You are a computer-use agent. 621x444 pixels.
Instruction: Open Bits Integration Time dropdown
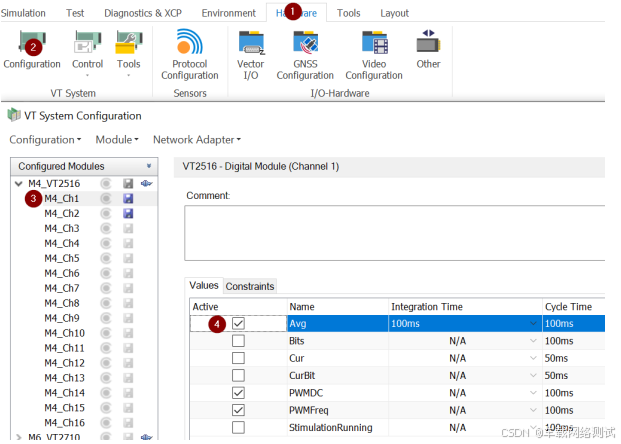(x=533, y=341)
